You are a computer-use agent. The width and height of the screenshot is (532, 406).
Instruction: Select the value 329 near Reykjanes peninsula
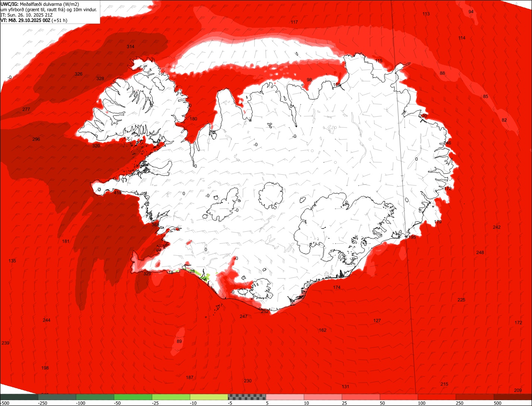147,274
